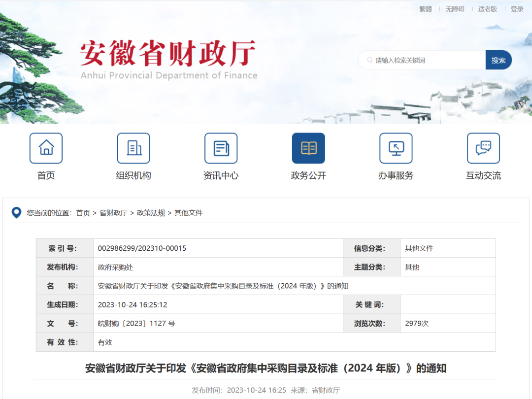Click the 来源 source 省财政厅 text
Viewport: 532px width, 399px height.
click(326, 390)
